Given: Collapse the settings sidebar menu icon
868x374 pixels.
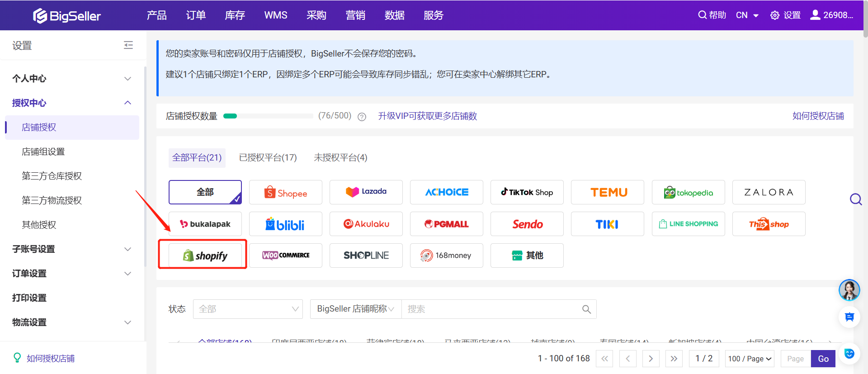Looking at the screenshot, I should (128, 45).
